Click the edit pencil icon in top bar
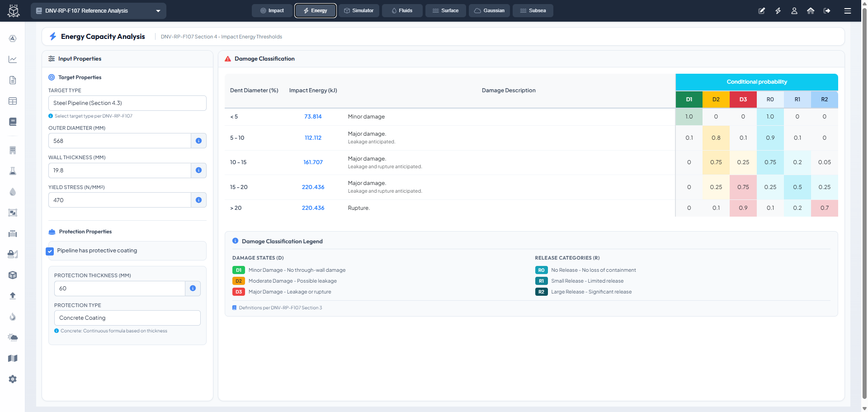 pyautogui.click(x=762, y=11)
